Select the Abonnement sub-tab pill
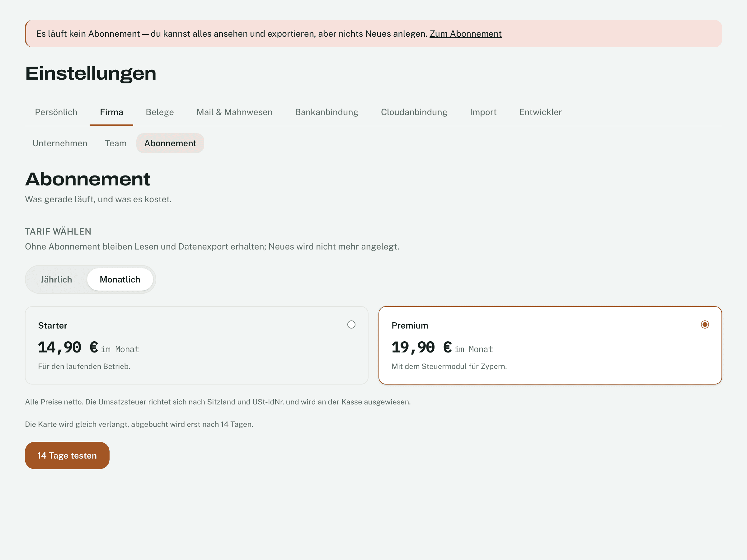Screen dimensions: 747x560 170,143
